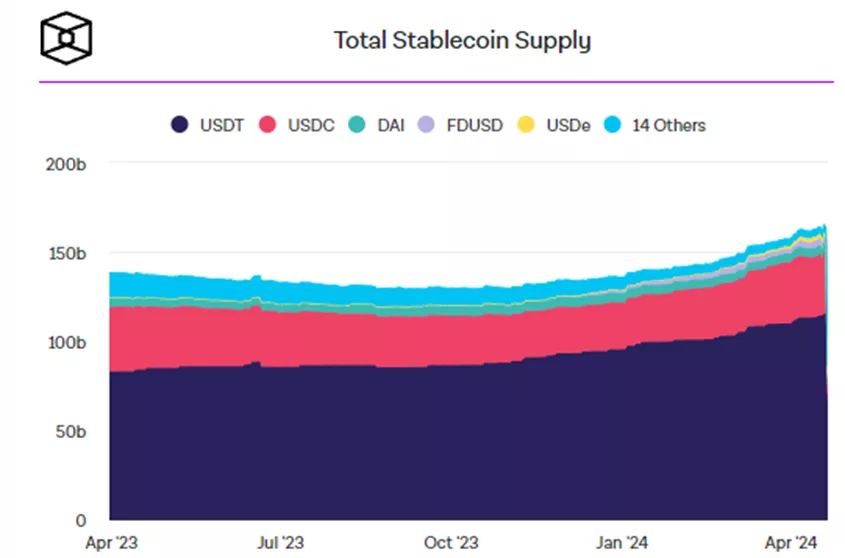Click the Total Stablecoin Supply title
Screen dimensions: 845x558
tap(462, 40)
